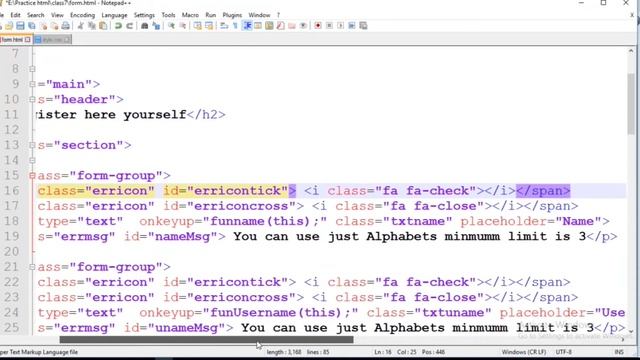Collapse the fold marker on line 9
Screen dimensions: 640x360
[32, 84]
